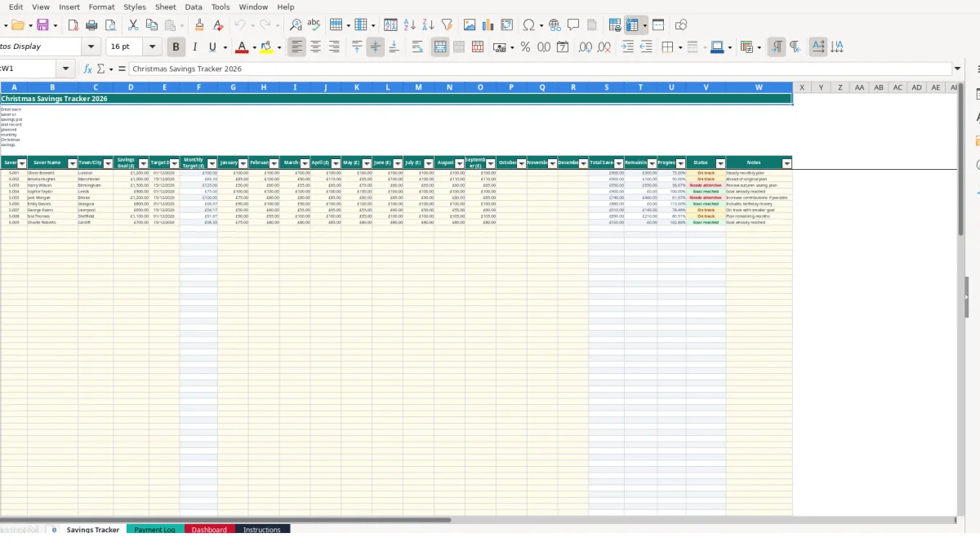Run the spelling check (abc) icon
The image size is (980, 551).
(x=314, y=25)
